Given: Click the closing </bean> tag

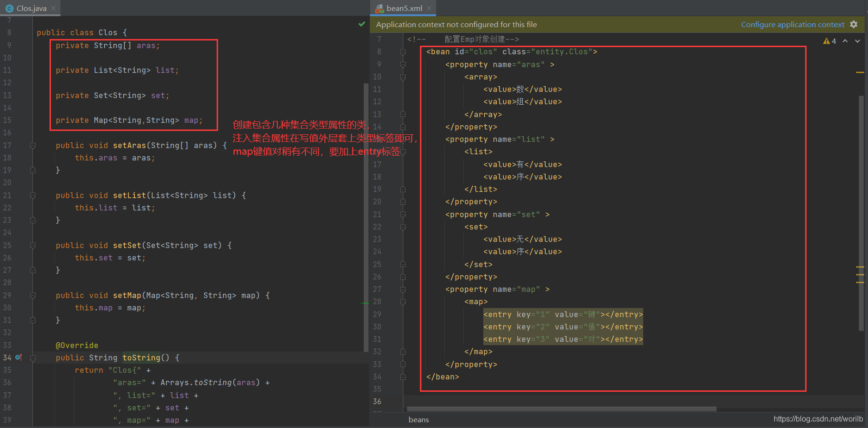Looking at the screenshot, I should pos(443,377).
